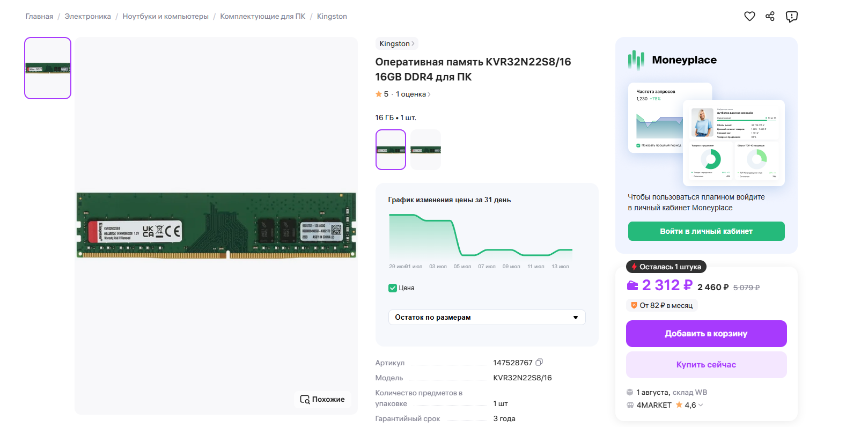
Task: Add product to favorites with heart icon
Action: pos(749,16)
